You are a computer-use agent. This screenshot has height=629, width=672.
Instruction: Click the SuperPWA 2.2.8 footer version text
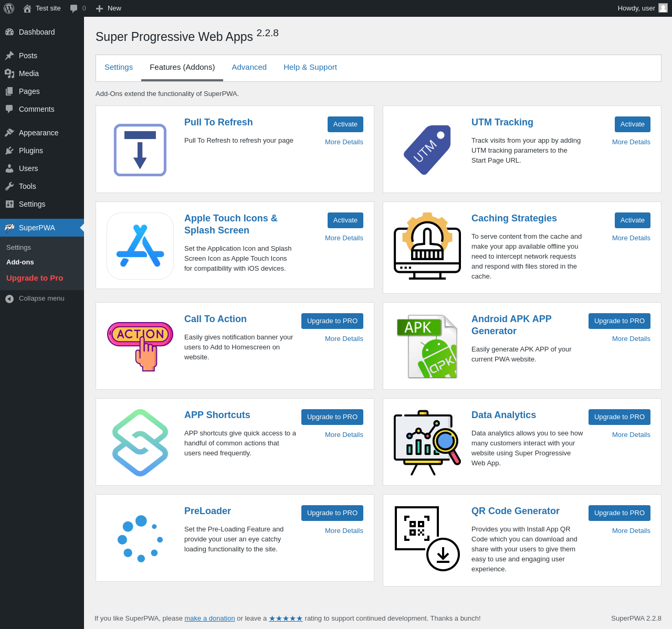(x=636, y=619)
